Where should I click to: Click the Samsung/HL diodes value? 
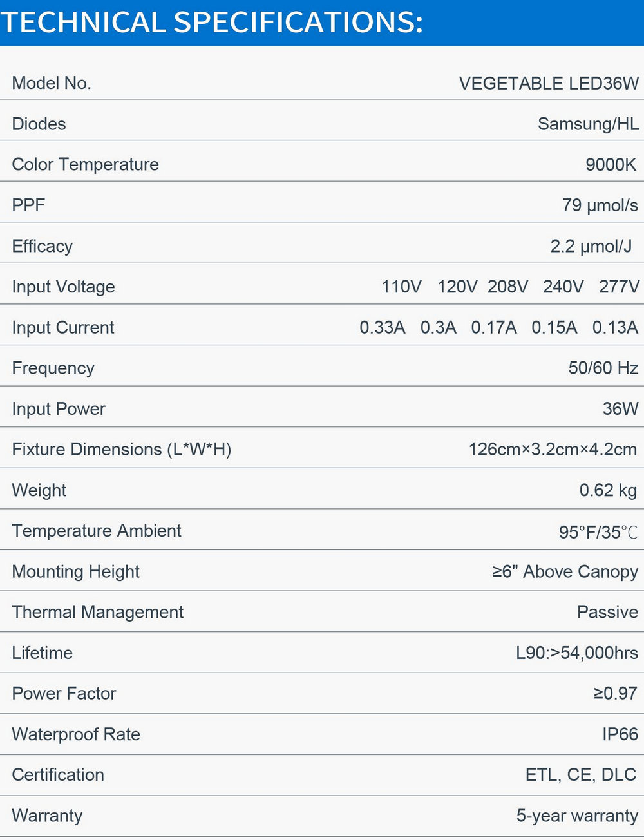[589, 124]
